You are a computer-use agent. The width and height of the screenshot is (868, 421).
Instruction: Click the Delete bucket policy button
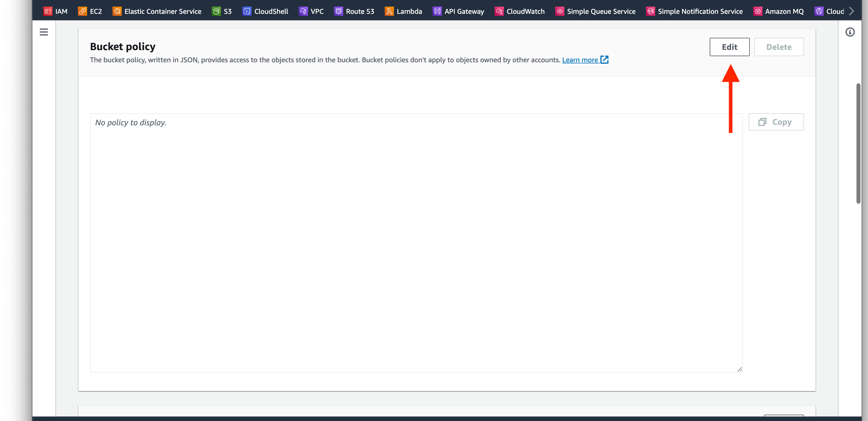[779, 47]
